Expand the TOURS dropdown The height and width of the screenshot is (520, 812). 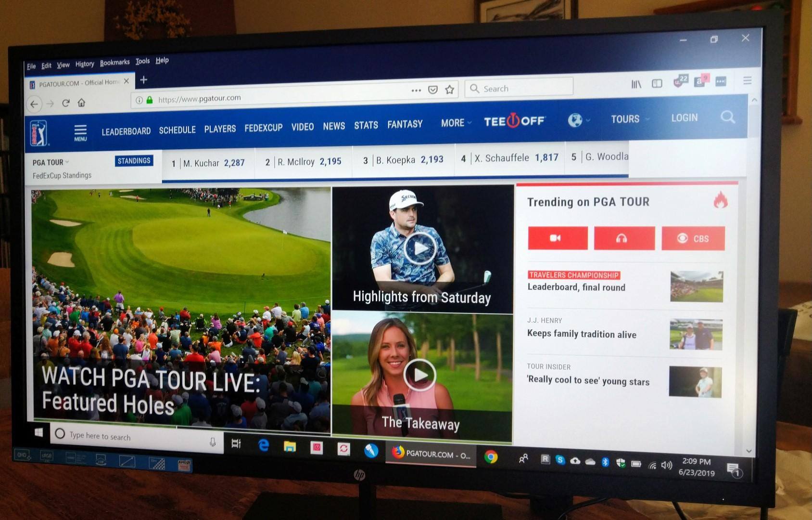629,119
